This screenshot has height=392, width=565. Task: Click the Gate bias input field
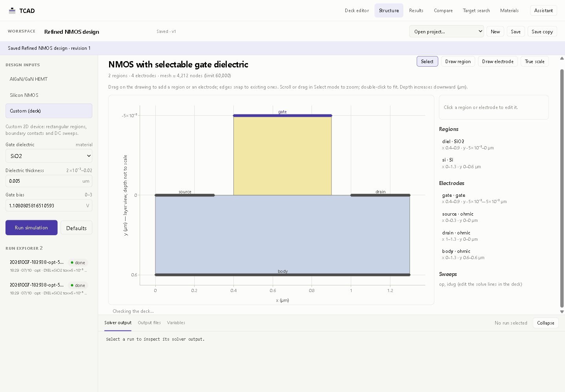[49, 205]
